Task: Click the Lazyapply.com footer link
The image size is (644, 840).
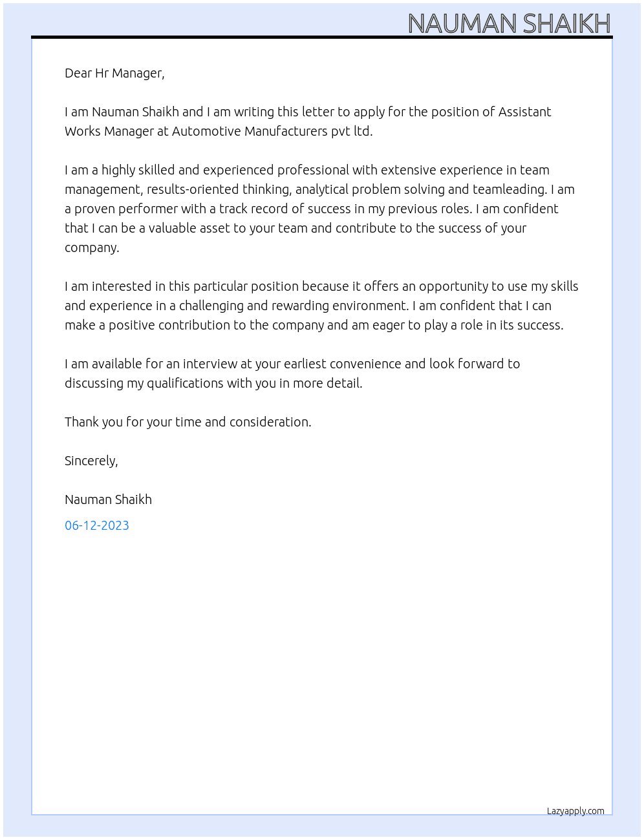Action: point(575,811)
